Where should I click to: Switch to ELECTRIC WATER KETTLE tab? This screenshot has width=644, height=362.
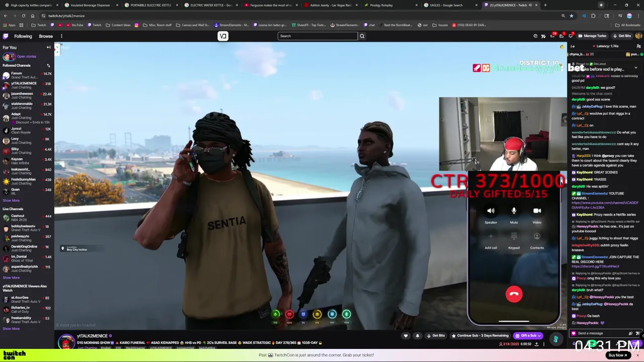click(210, 5)
